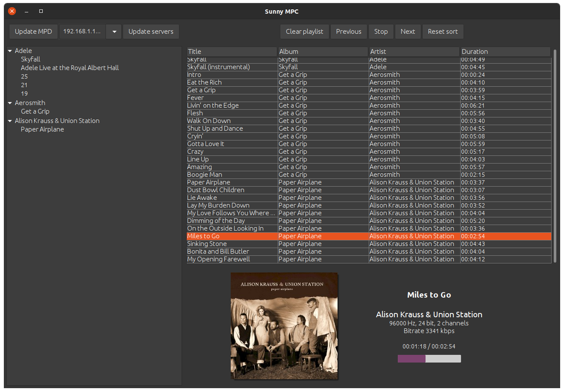The image size is (564, 392).
Task: Select the track Flesh
Action: [x=195, y=113]
